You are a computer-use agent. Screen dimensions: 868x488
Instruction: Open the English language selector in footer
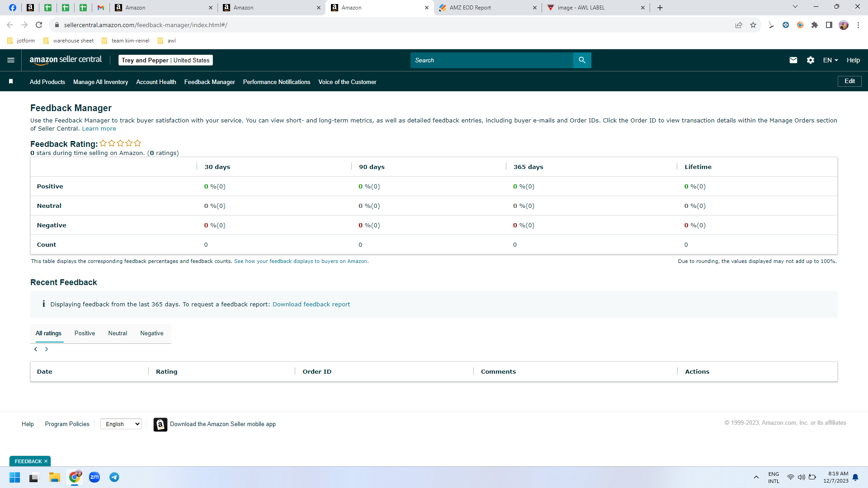[x=121, y=424]
